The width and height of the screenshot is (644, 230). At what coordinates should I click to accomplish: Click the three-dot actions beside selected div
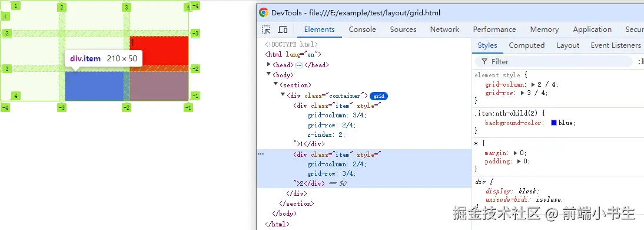pyautogui.click(x=261, y=155)
